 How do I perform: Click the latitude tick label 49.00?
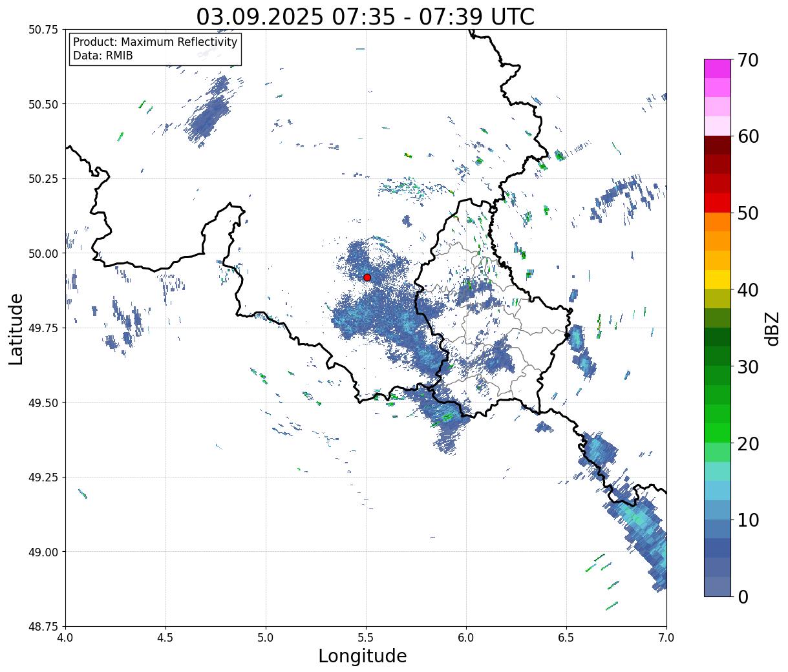point(43,552)
